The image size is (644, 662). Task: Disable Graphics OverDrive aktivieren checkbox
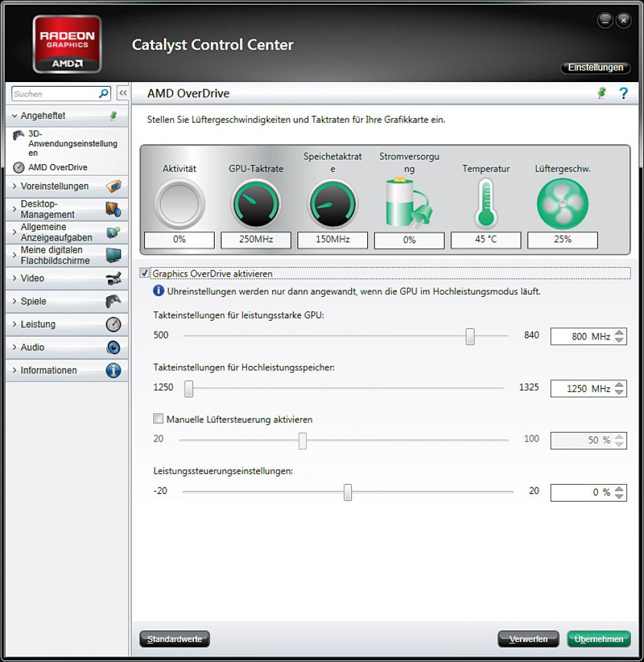144,273
